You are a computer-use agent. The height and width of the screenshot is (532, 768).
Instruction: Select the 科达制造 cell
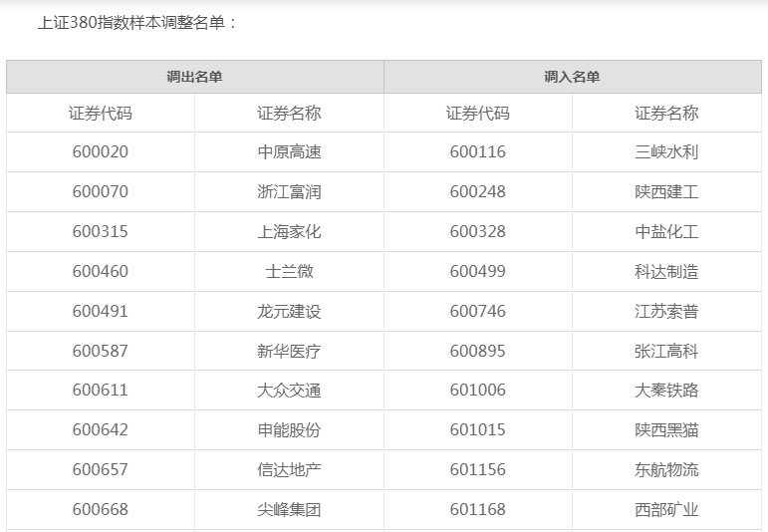click(x=666, y=272)
